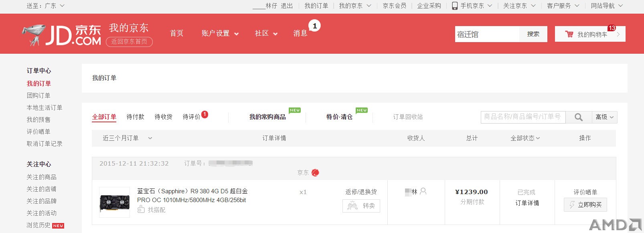Open 消息 in the red navigation bar
Image resolution: width=644 pixels, height=233 pixels.
tap(300, 33)
